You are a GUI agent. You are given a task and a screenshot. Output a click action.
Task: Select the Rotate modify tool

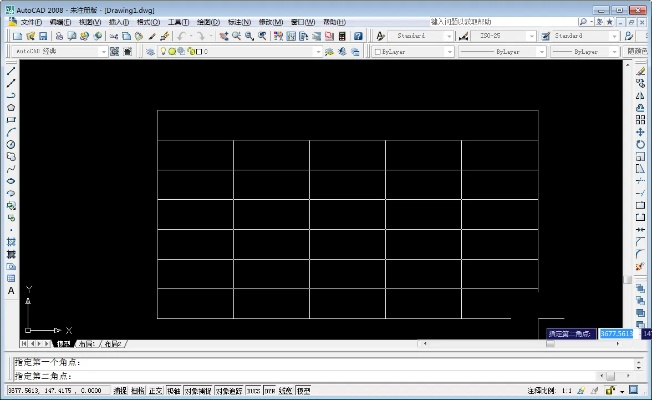(x=640, y=144)
